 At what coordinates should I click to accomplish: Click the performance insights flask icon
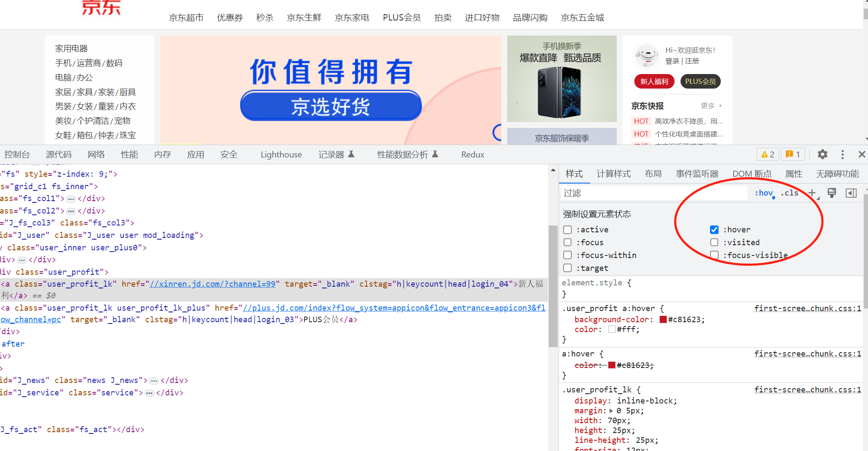[x=435, y=154]
